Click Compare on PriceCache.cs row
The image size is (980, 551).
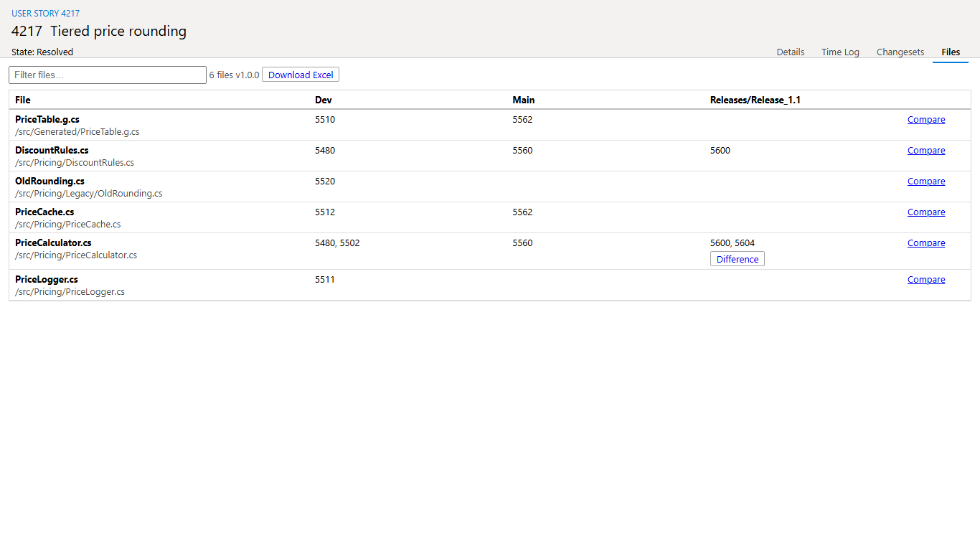926,212
